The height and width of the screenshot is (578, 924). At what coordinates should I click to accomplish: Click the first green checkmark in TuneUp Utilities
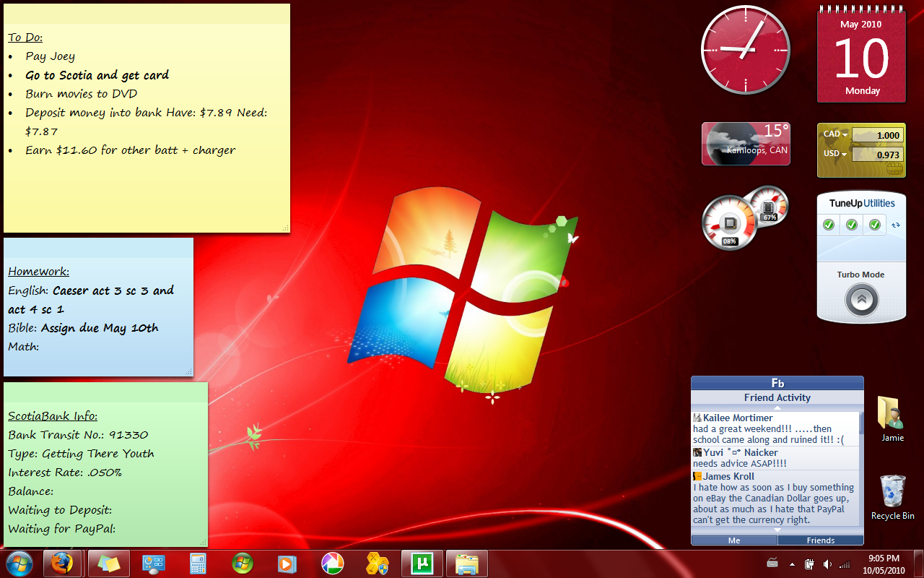(x=828, y=225)
